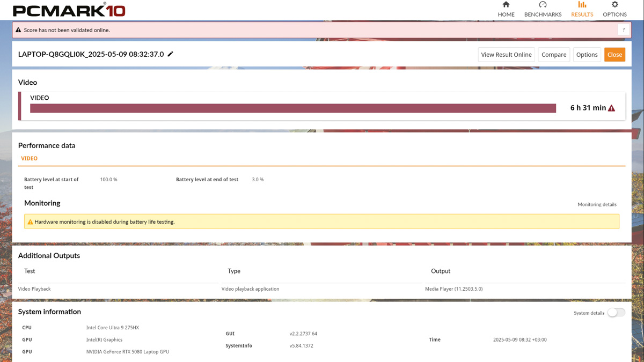644x362 pixels.
Task: Open the Options gear icon
Action: [614, 5]
